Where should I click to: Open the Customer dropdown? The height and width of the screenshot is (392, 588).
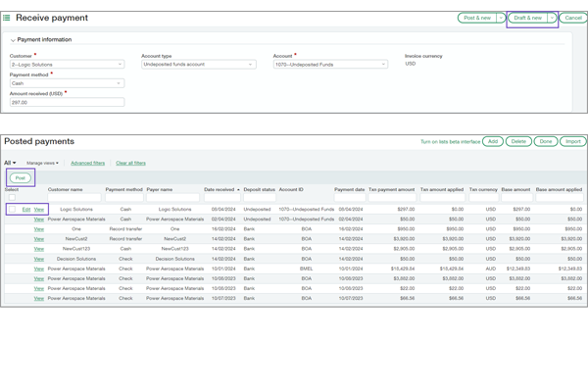tap(121, 65)
